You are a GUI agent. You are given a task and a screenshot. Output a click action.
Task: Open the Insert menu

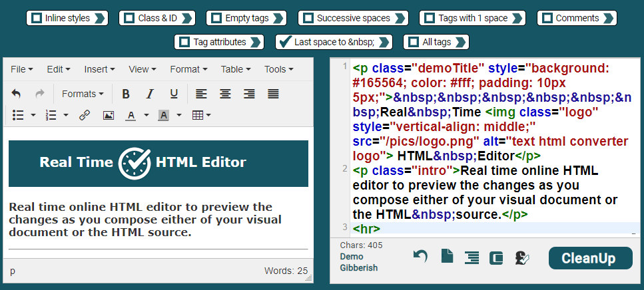(x=99, y=69)
